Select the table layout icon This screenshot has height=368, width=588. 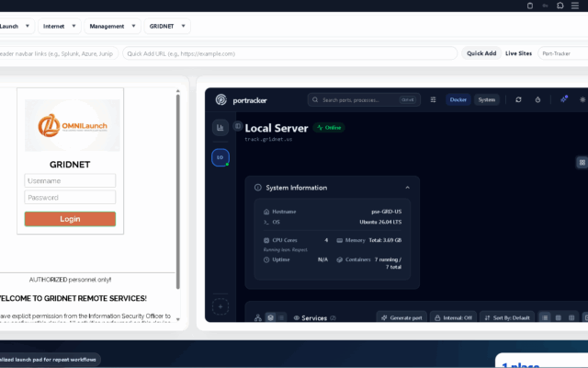tap(571, 317)
